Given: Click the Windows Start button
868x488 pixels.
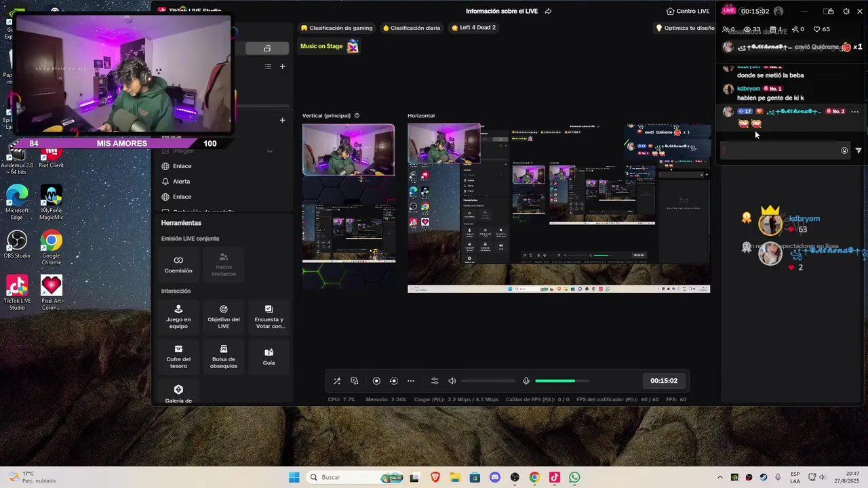Looking at the screenshot, I should (x=294, y=477).
